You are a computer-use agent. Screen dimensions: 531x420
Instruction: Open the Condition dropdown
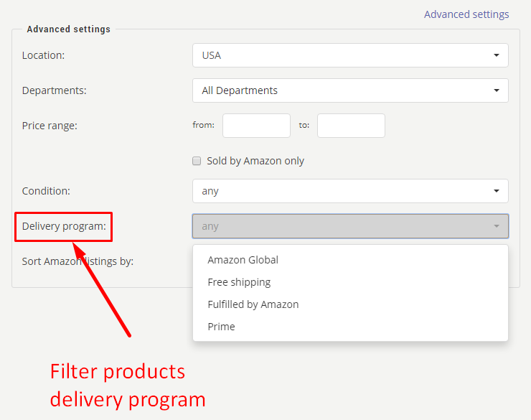[x=350, y=191]
